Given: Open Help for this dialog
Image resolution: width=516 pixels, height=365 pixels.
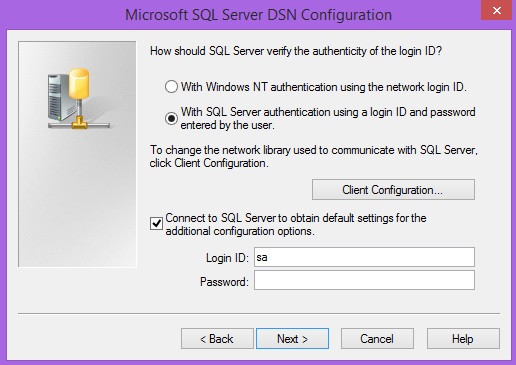Looking at the screenshot, I should coord(463,339).
